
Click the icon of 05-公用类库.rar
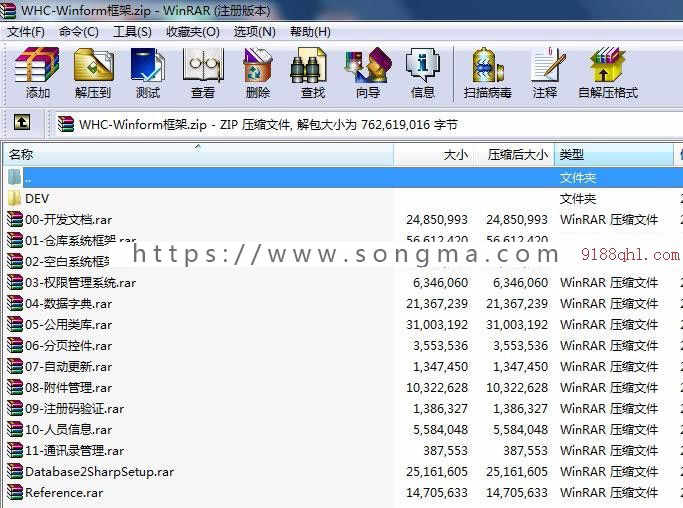pyautogui.click(x=14, y=324)
